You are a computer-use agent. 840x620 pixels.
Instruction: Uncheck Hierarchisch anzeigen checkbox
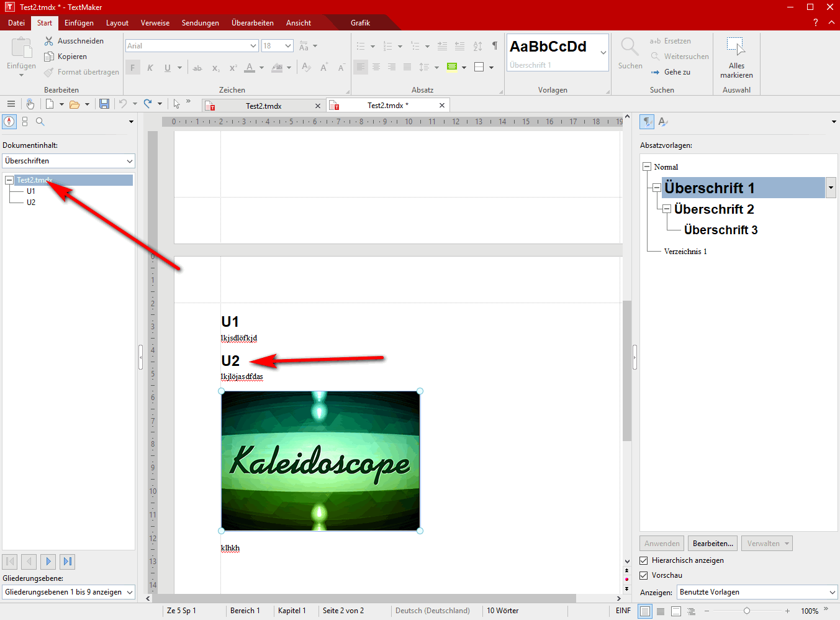644,560
